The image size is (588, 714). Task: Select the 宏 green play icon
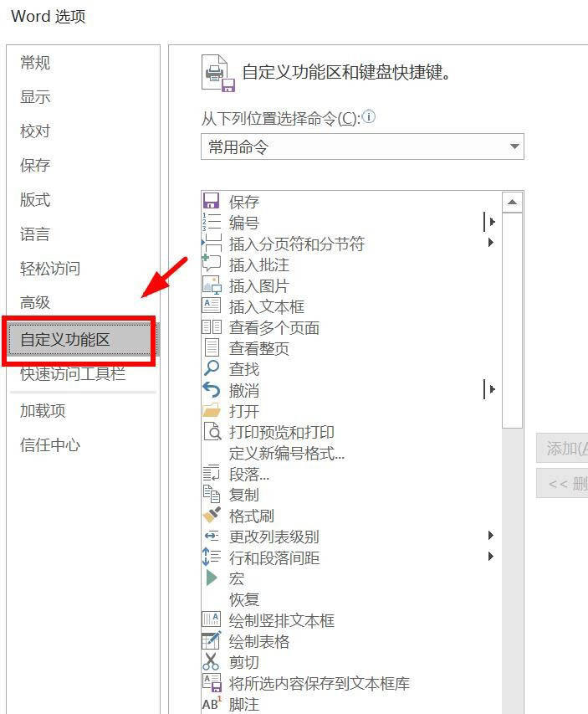211,578
